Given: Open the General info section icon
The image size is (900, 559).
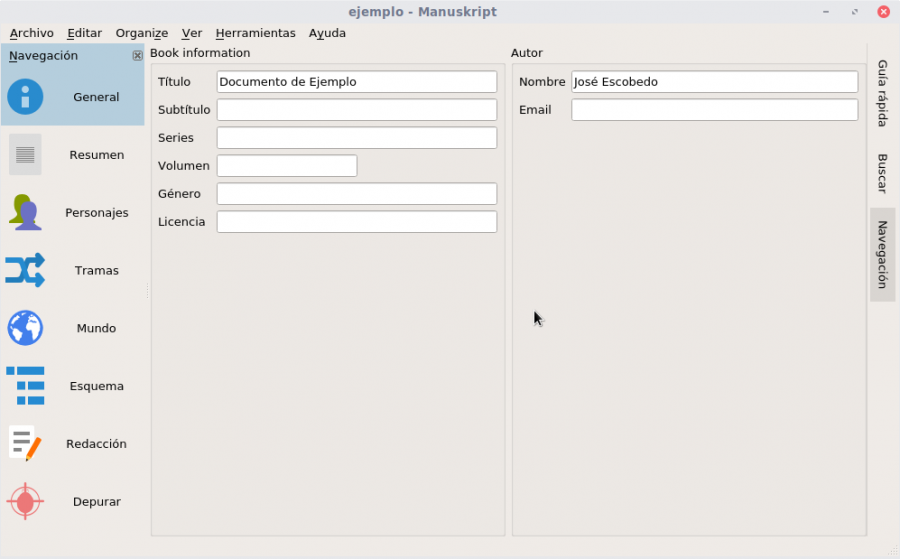Looking at the screenshot, I should (25, 96).
